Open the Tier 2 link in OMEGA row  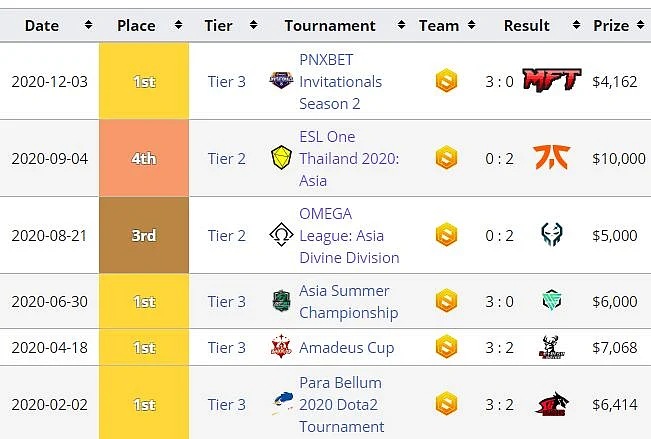(227, 235)
